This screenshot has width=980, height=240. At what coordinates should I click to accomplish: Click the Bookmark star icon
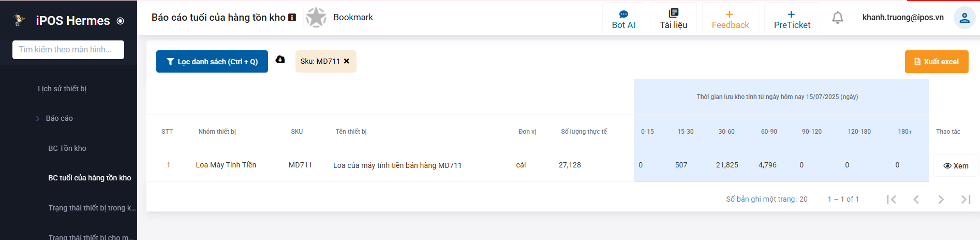coord(316,18)
